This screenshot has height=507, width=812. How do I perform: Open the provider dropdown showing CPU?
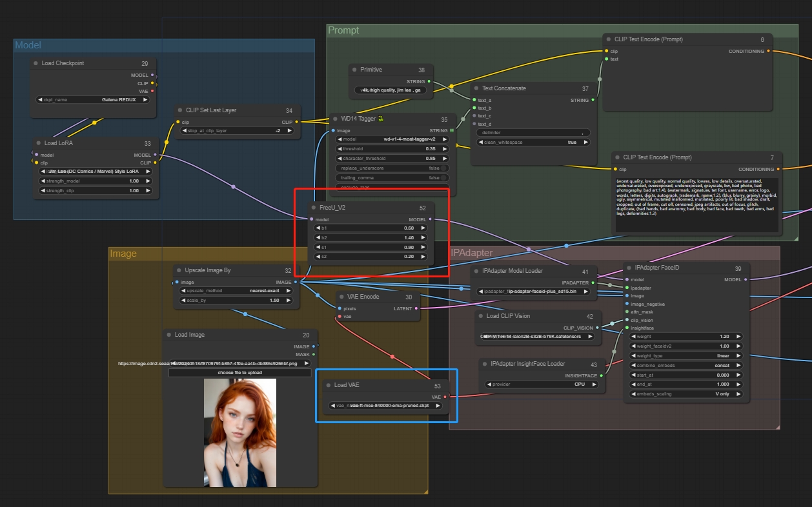click(x=545, y=384)
